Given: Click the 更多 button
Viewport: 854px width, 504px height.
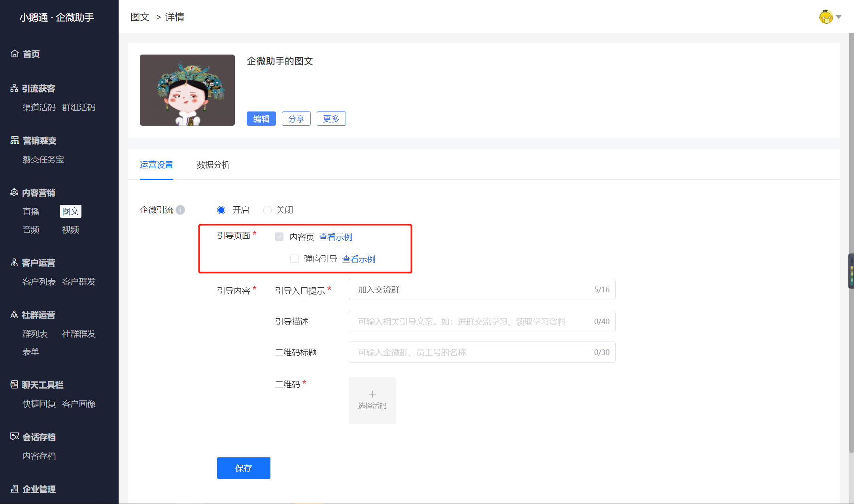Looking at the screenshot, I should click(331, 119).
